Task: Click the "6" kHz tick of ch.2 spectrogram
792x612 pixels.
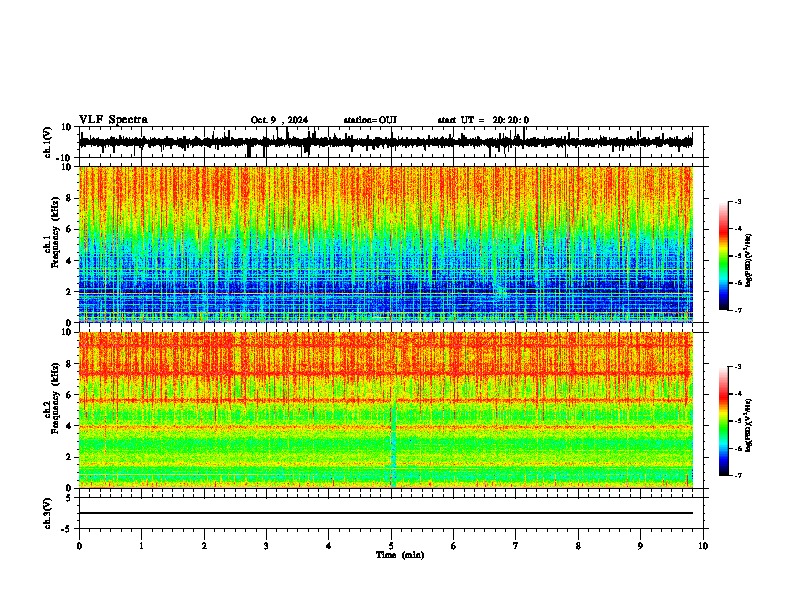Action: coord(70,395)
